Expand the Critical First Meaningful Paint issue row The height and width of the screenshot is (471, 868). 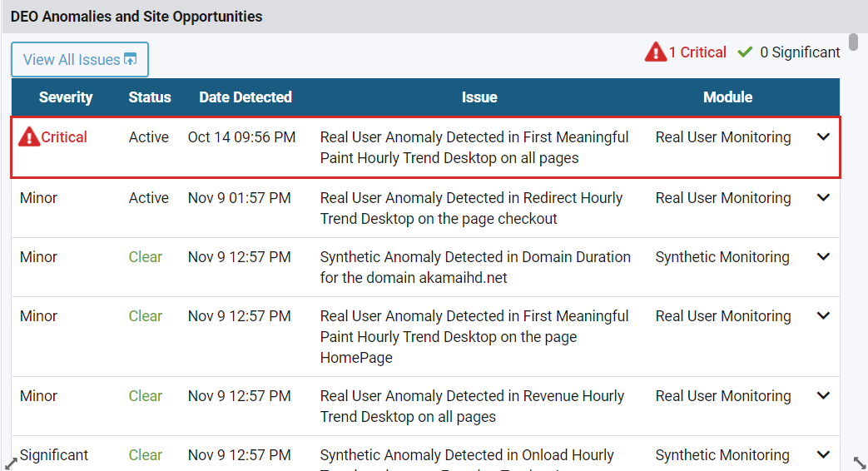pyautogui.click(x=823, y=136)
